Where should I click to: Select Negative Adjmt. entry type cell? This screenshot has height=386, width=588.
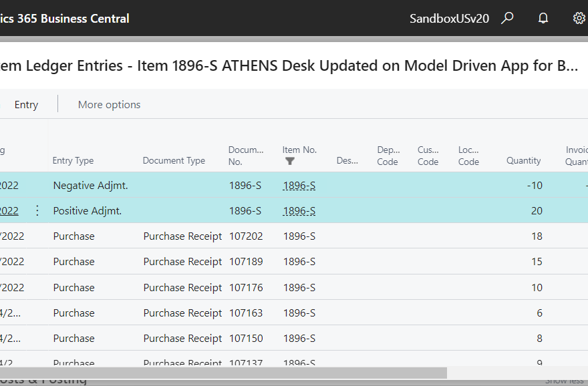(90, 186)
